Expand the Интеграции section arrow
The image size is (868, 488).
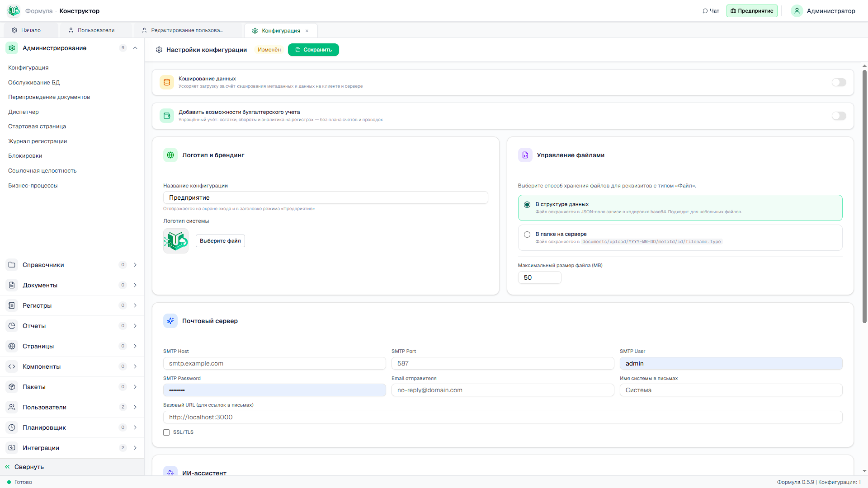tap(135, 448)
